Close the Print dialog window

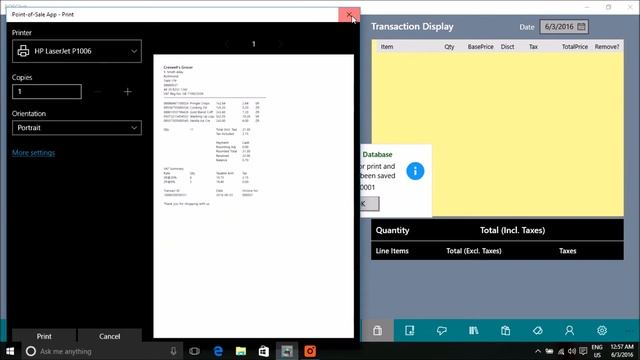349,15
